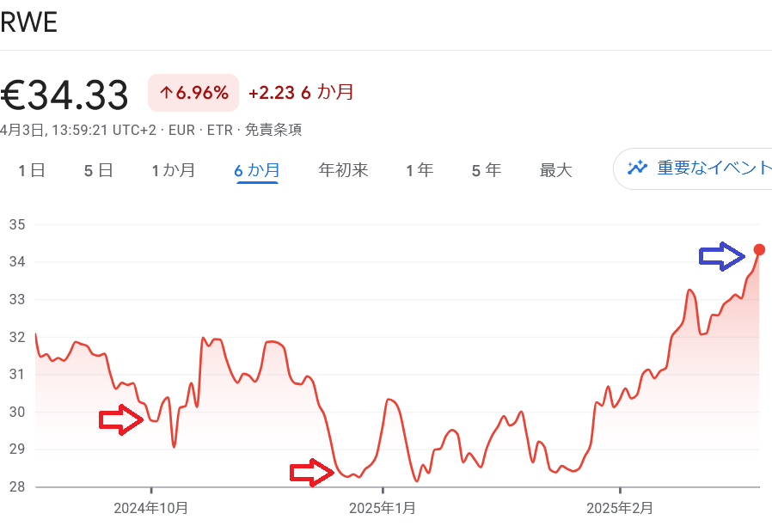Click the RWE ticker title

(27, 21)
